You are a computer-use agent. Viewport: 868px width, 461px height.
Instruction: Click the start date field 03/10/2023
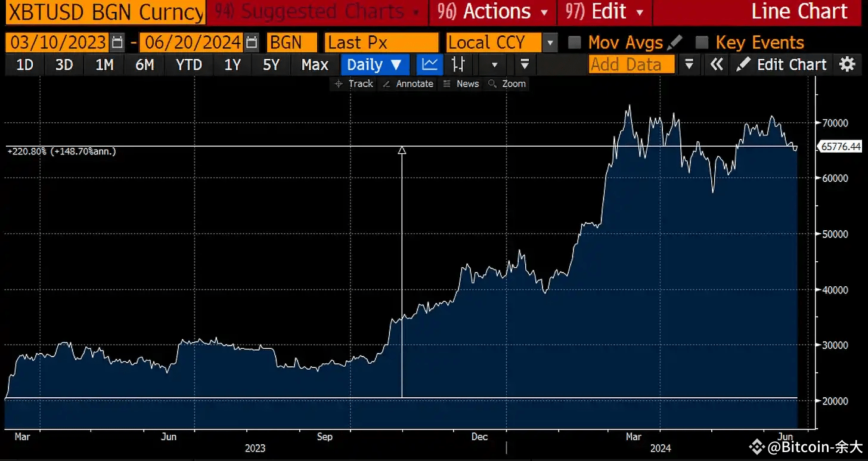click(x=58, y=43)
